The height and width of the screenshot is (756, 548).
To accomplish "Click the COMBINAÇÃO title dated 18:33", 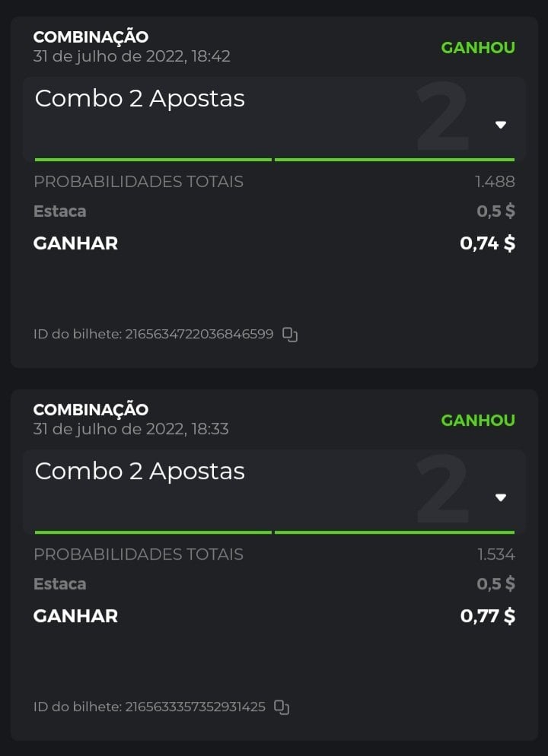I will 91,409.
